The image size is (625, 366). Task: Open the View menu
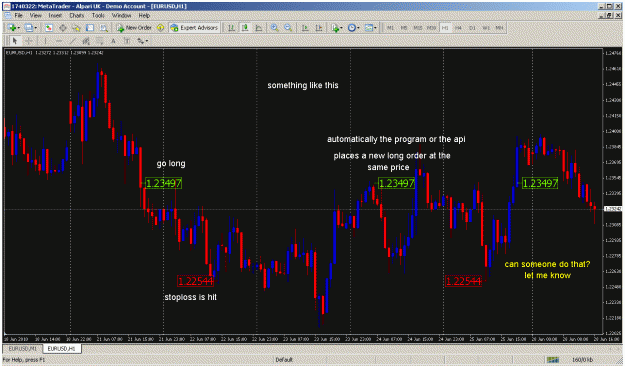click(35, 16)
